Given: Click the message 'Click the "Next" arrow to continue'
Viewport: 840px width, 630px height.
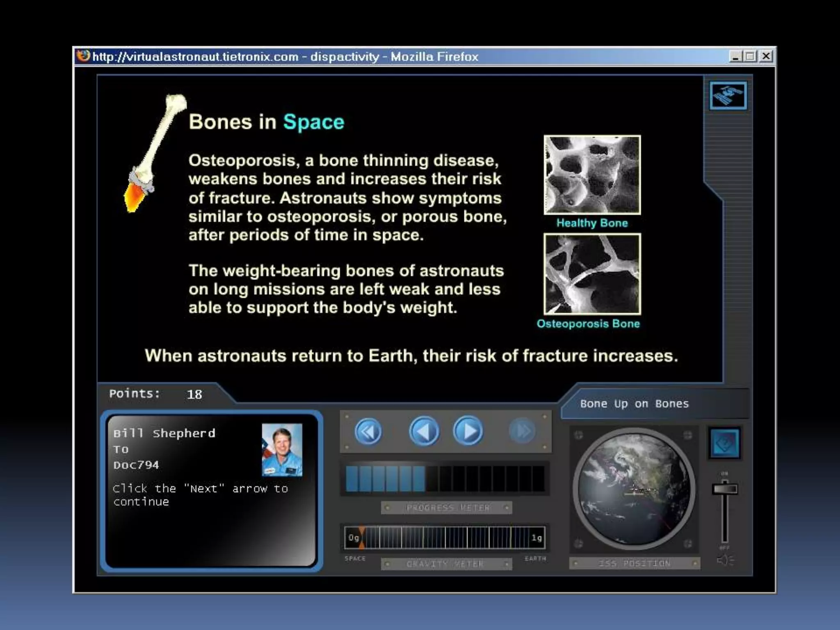Looking at the screenshot, I should pos(201,495).
